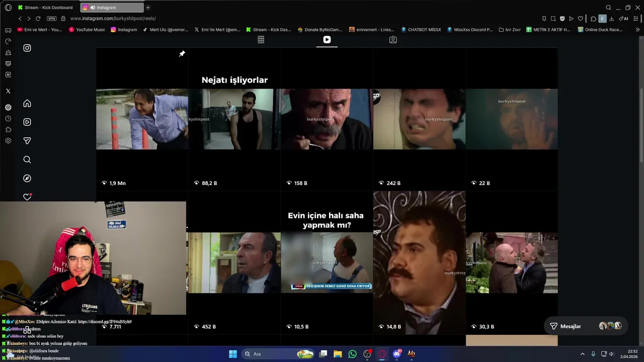Open Instagram notifications heart icon

point(27,197)
